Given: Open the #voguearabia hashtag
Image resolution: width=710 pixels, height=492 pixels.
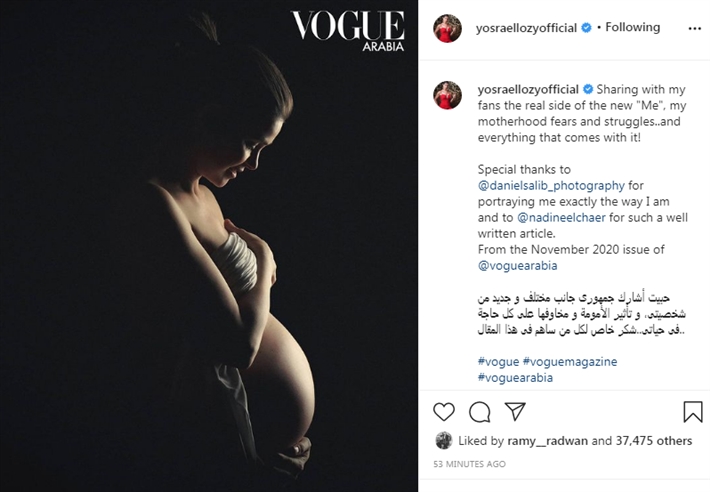Looking at the screenshot, I should click(515, 377).
